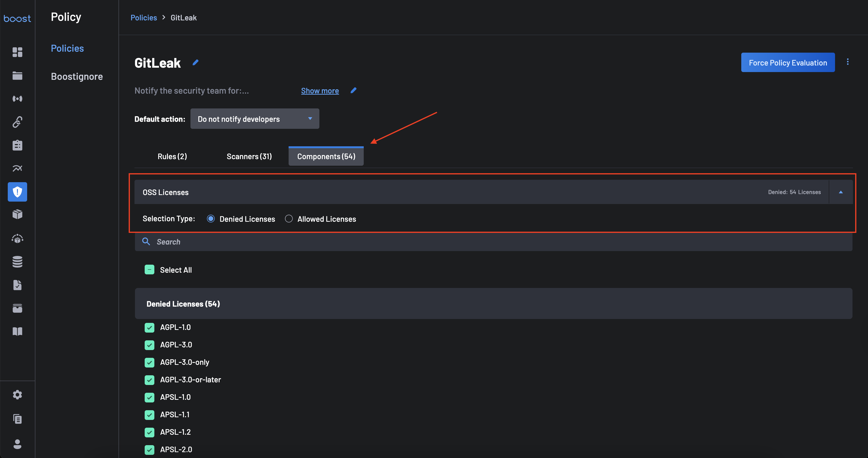Click the edit pencil next to GitLeak title
The width and height of the screenshot is (868, 458).
click(196, 62)
